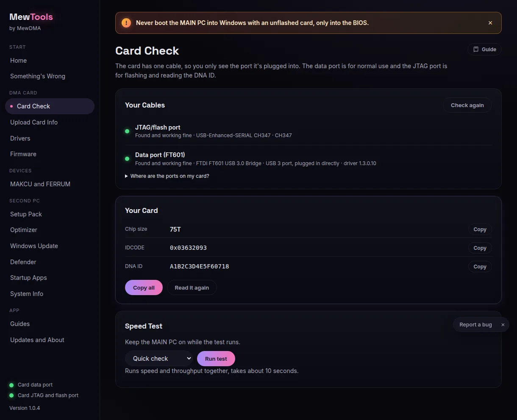
Task: Open System Info
Action: 50,294
